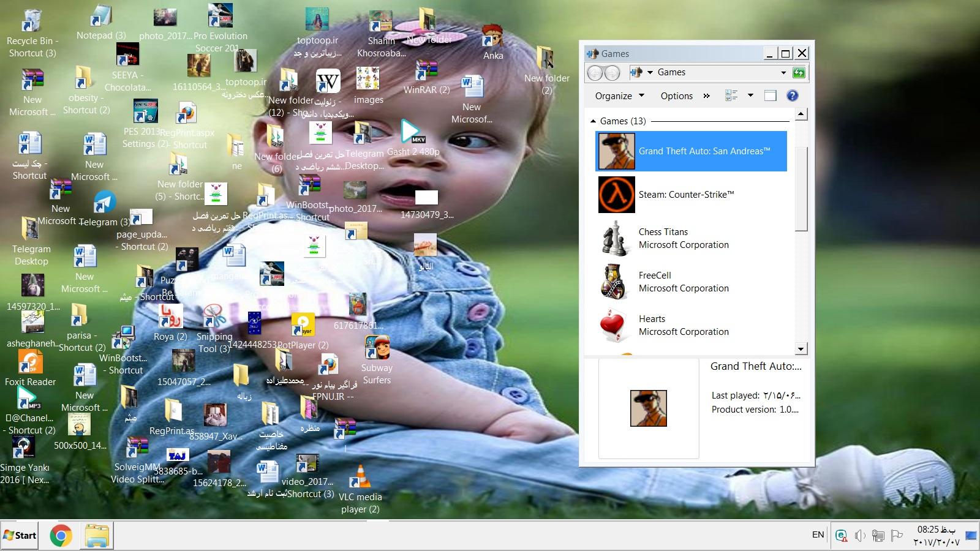Click the Start button

pos(20,536)
